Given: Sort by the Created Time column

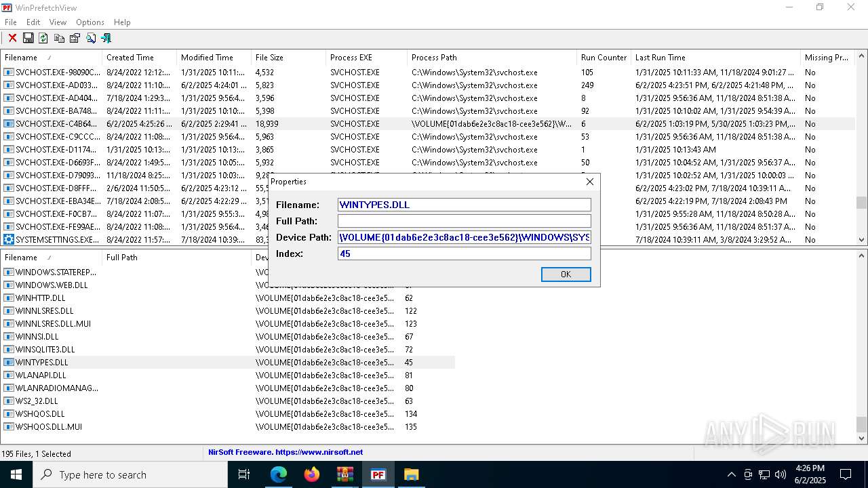Looking at the screenshot, I should pyautogui.click(x=139, y=58).
